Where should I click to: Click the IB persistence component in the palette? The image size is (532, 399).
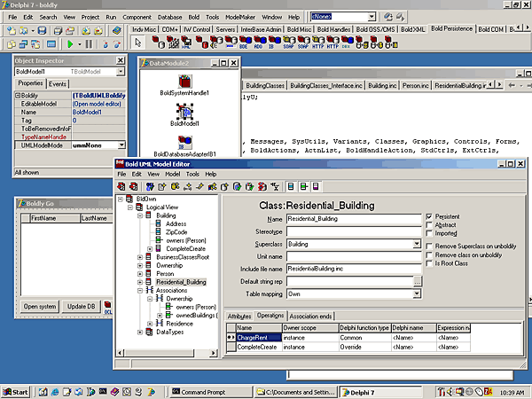click(273, 43)
